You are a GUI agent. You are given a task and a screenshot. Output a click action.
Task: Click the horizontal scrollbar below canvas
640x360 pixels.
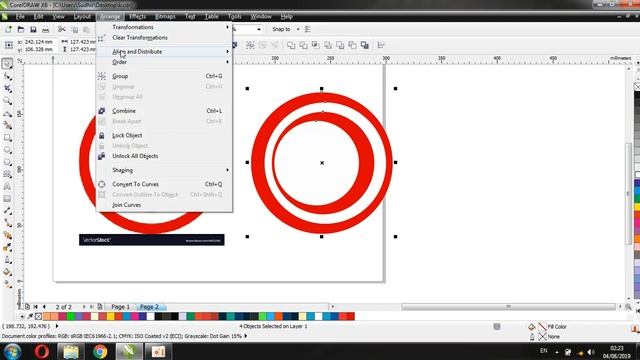pos(508,307)
